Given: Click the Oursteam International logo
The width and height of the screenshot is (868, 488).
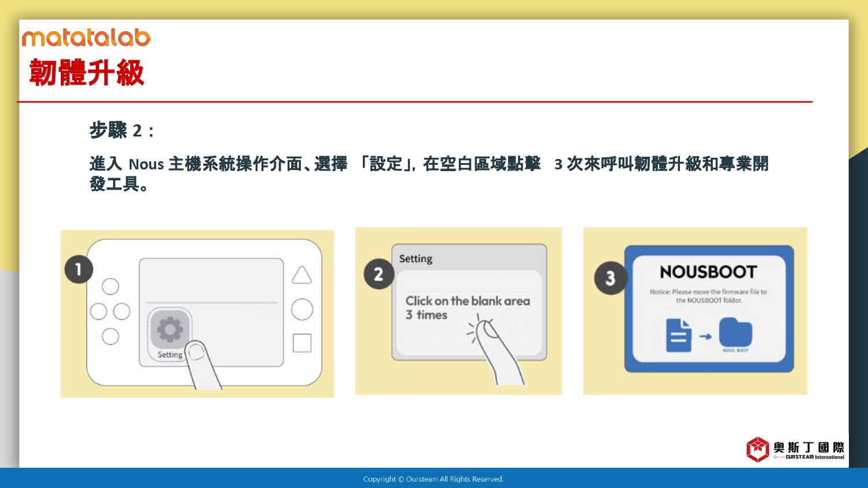Looking at the screenshot, I should tap(795, 449).
